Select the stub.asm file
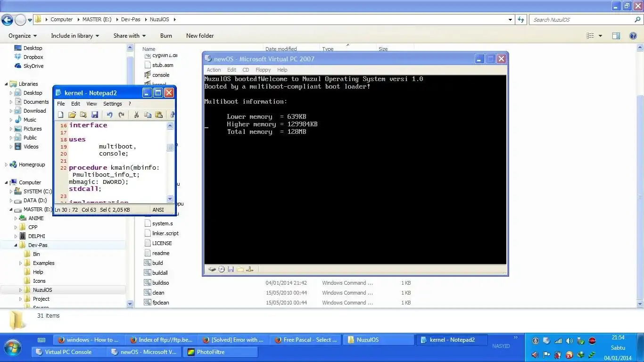Screen dimensions: 644x362 tap(159, 65)
